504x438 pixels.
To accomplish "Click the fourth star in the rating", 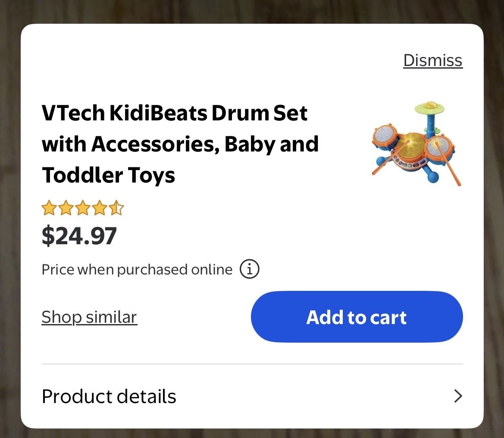I will point(100,208).
